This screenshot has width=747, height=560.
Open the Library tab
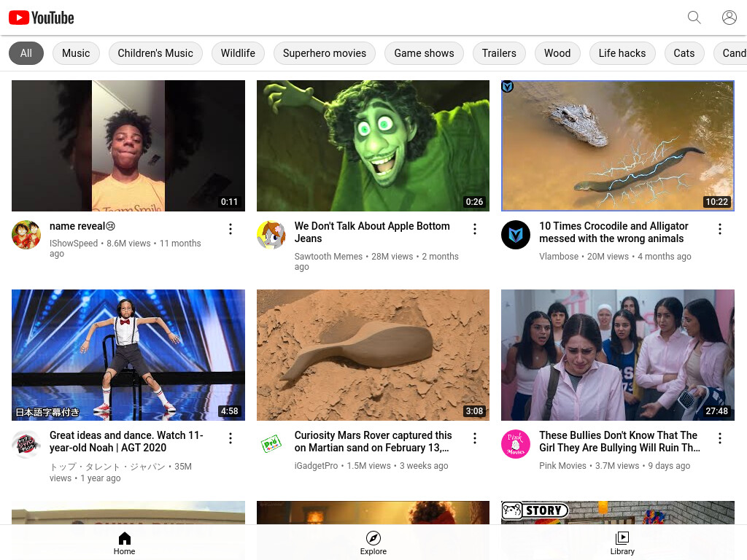click(622, 543)
